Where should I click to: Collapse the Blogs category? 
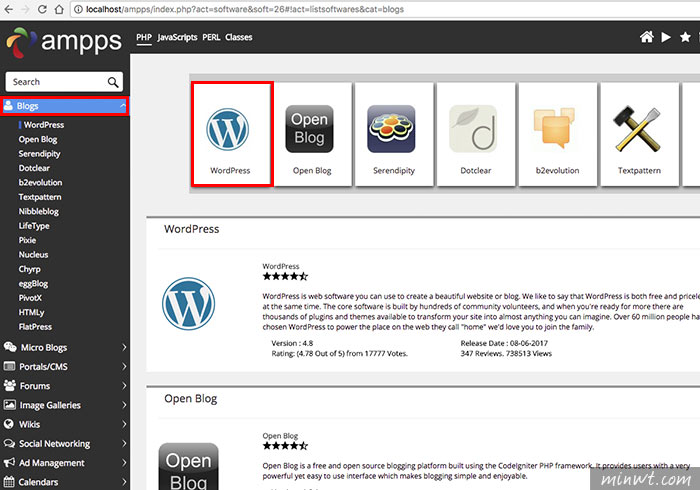[122, 106]
